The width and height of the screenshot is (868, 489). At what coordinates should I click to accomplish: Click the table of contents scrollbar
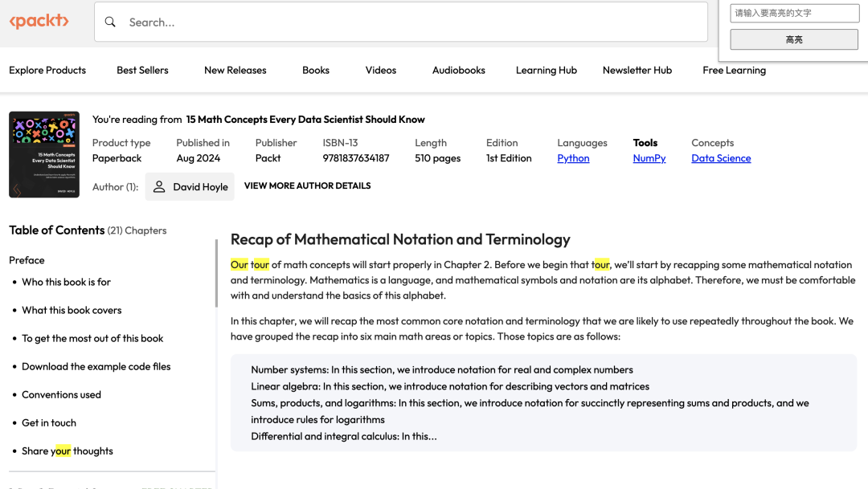click(216, 273)
